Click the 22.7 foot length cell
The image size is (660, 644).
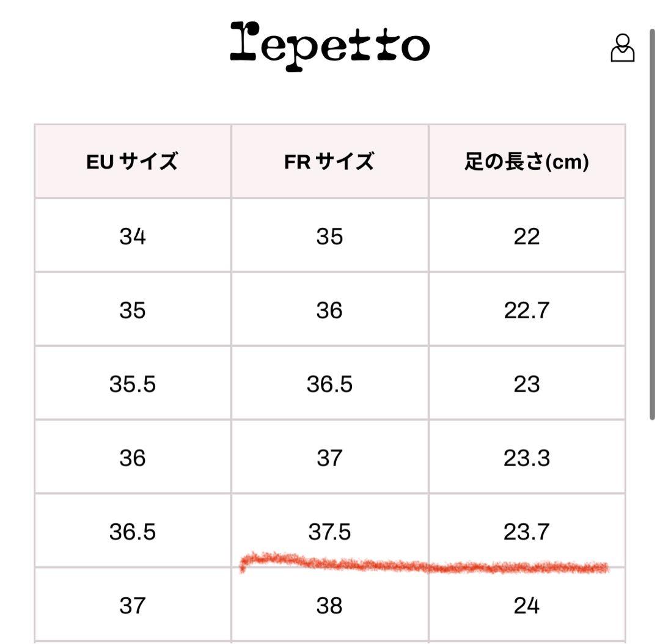click(x=526, y=310)
